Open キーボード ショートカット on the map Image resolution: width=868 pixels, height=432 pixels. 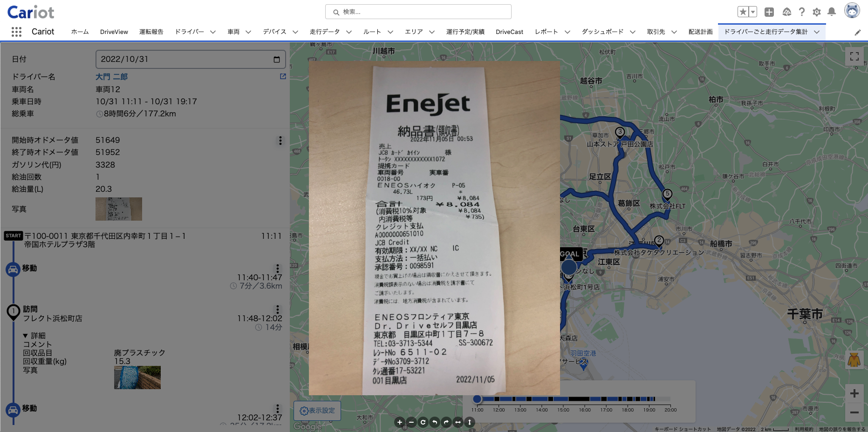[683, 429]
